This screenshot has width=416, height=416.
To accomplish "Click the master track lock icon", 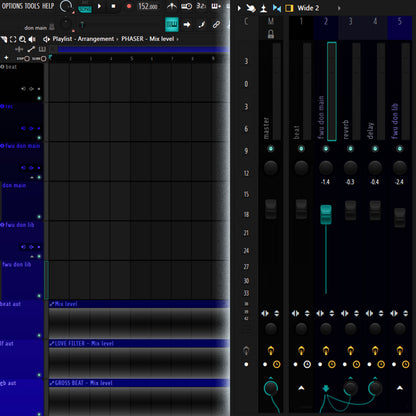I will click(271, 34).
